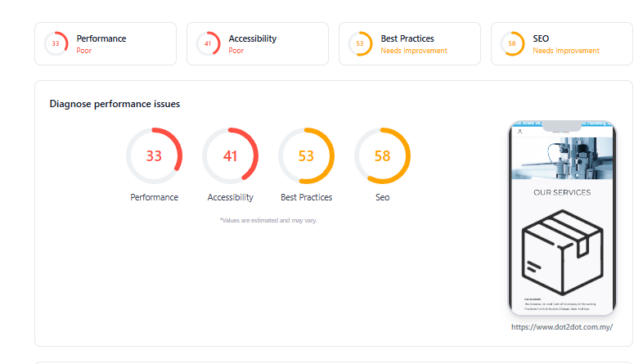Click Needs Improvement under SEO
The image size is (643, 364).
tap(566, 51)
